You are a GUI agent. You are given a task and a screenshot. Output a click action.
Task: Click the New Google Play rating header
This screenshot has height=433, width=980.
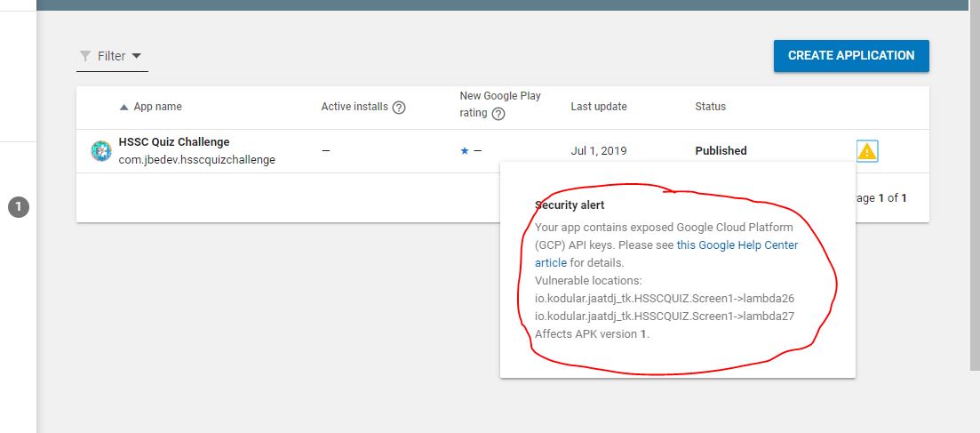coord(499,96)
